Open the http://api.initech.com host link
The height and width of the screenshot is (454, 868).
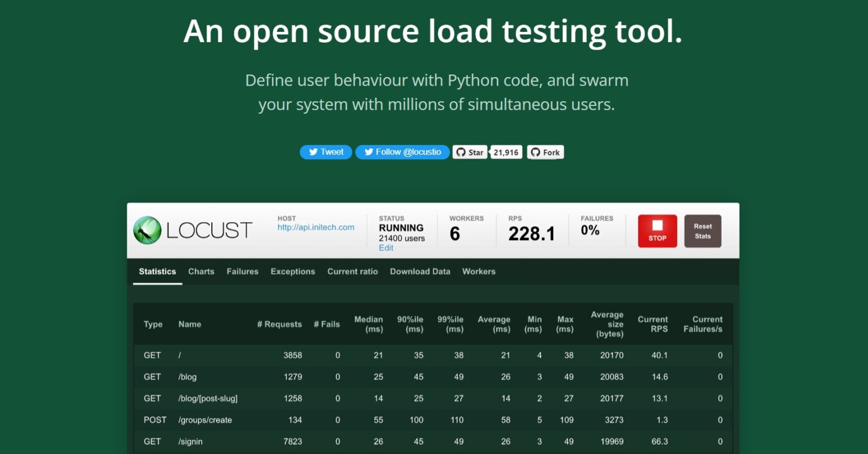(316, 227)
